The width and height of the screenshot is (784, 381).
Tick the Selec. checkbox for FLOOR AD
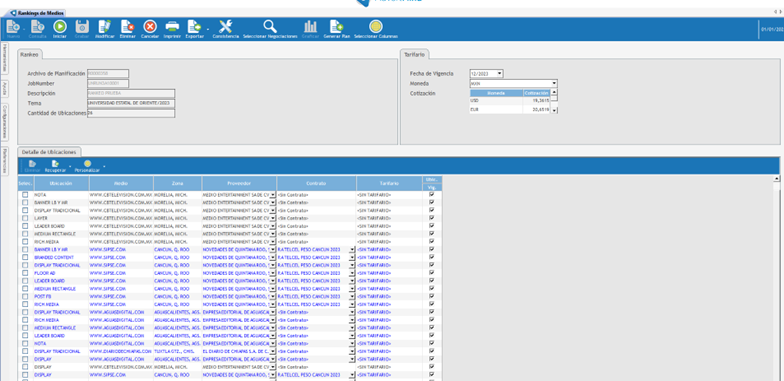25,273
